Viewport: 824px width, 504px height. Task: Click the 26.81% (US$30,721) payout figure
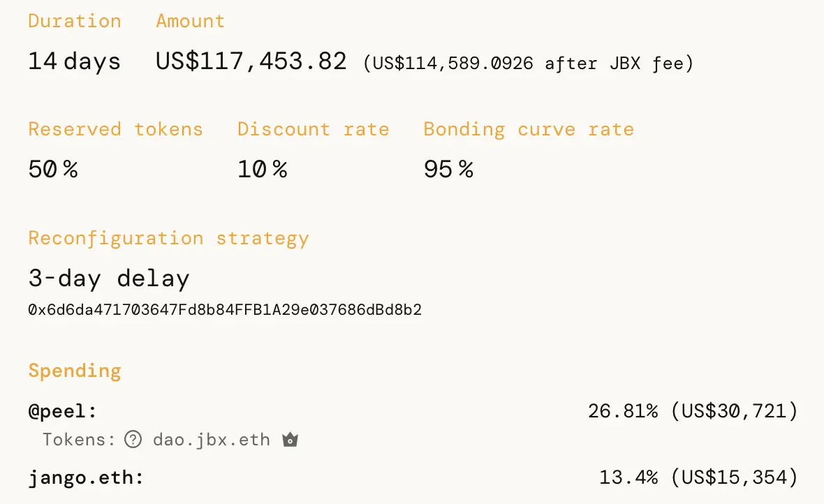692,411
